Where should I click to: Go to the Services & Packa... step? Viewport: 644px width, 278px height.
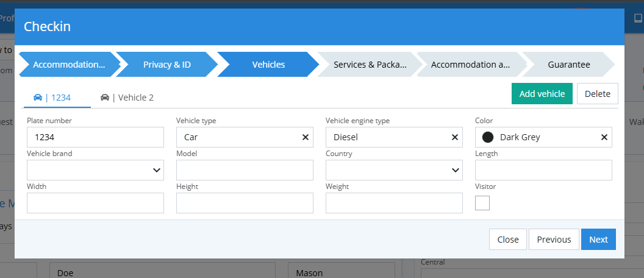[x=370, y=65]
